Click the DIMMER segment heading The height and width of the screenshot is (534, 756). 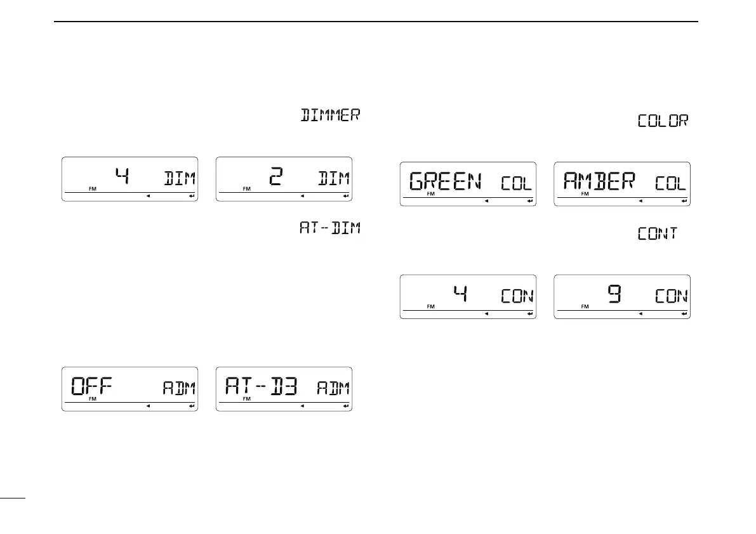(330, 115)
